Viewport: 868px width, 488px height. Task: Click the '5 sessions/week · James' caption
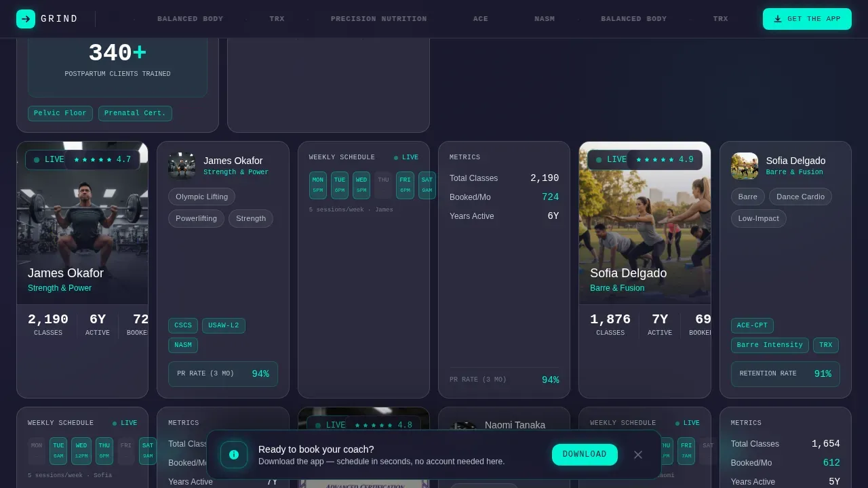(x=351, y=209)
